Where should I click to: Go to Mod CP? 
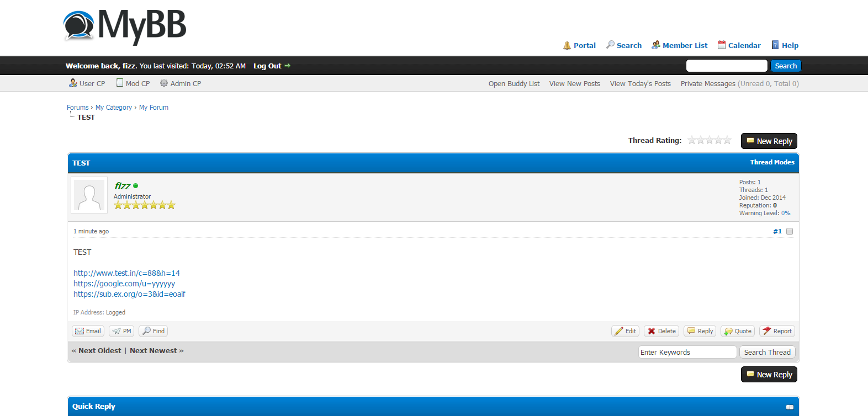point(133,83)
